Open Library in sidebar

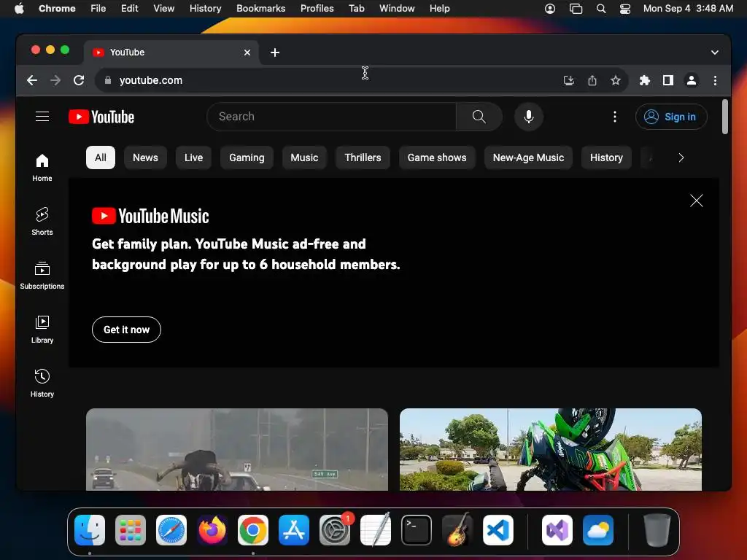click(x=42, y=330)
